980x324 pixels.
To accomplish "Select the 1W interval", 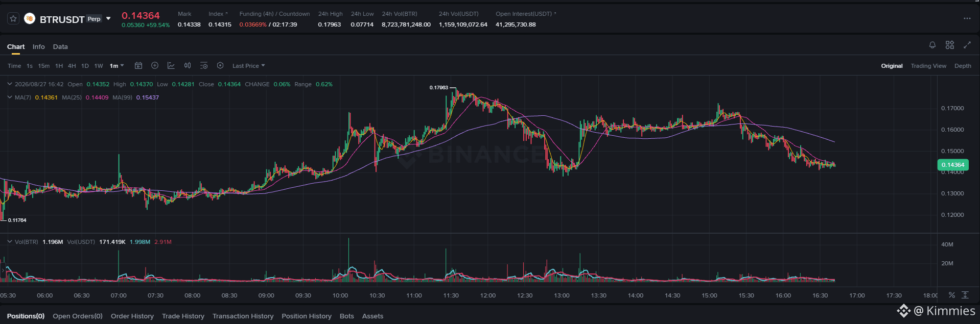I will [x=99, y=66].
